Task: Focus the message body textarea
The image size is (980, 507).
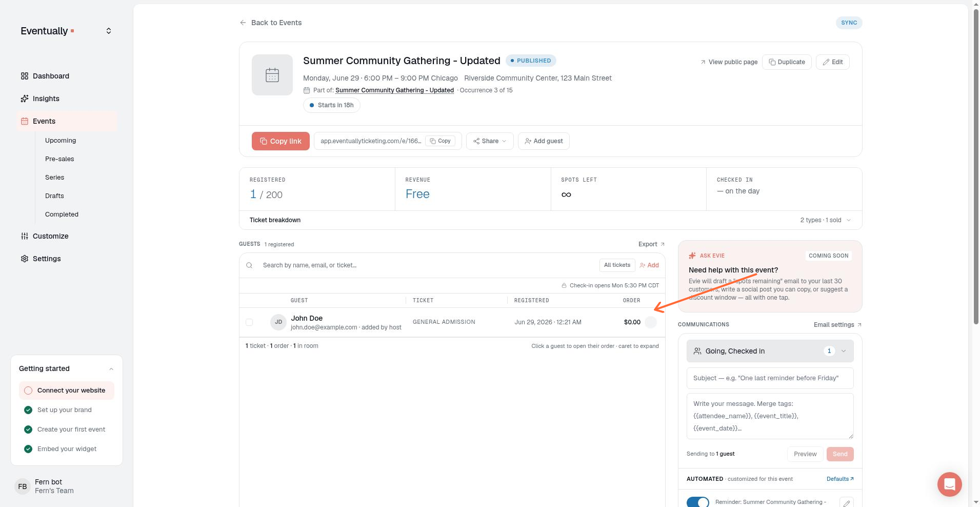Action: tap(770, 416)
